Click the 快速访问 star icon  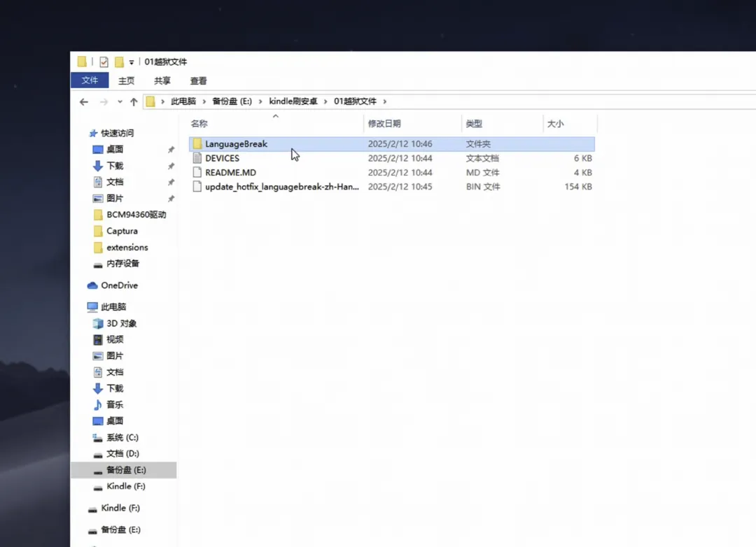[93, 133]
